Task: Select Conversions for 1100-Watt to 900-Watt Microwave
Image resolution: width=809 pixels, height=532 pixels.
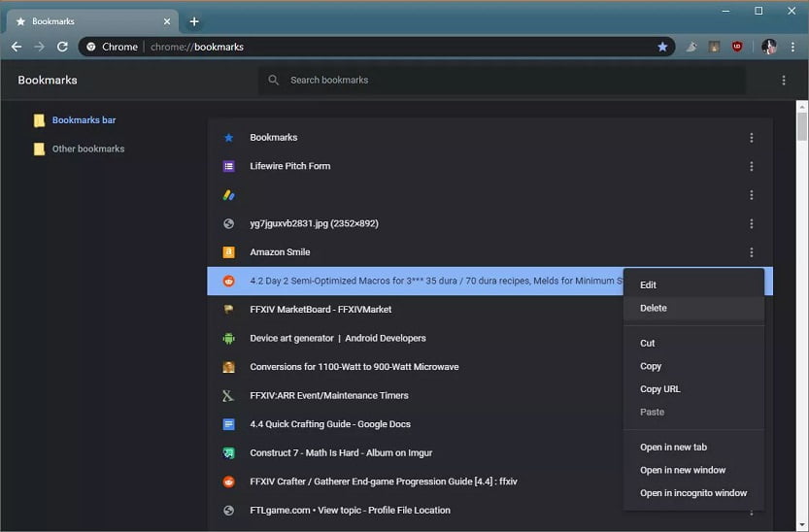Action: (x=416, y=367)
